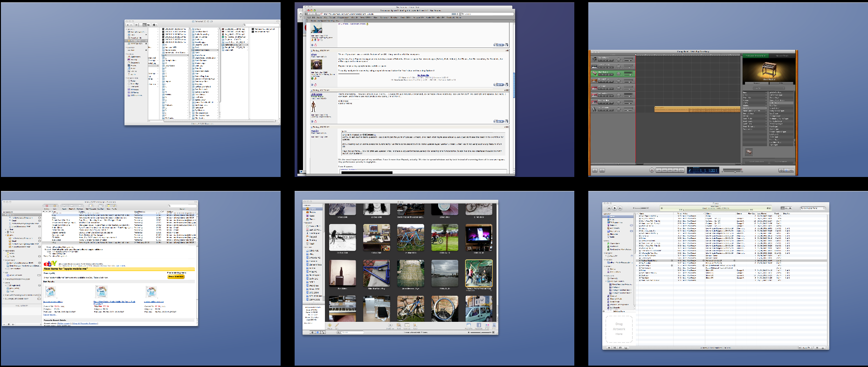Open the Finder window's action gear menu
Viewport: 868px width, 367px height.
155,25
